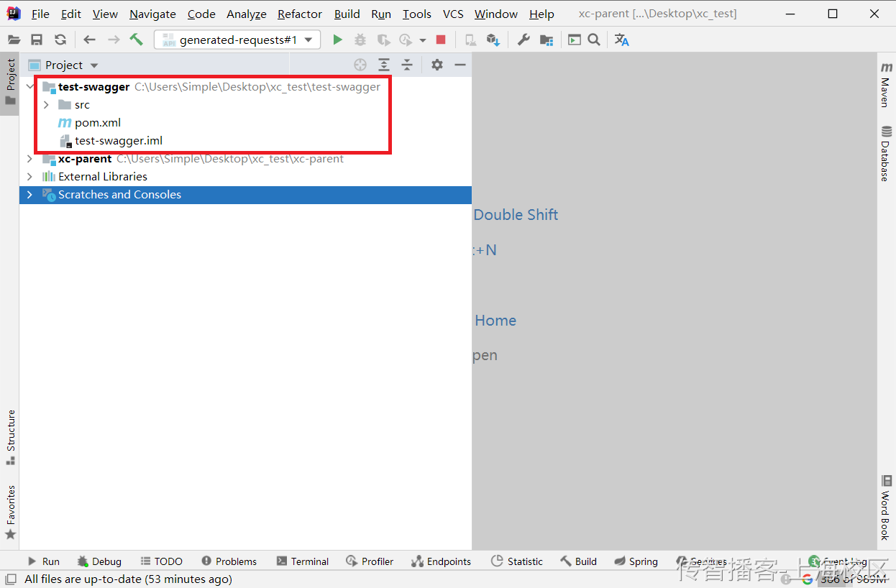Screen dimensions: 896x588
Task: Open the Profiler tool window tab
Action: pos(370,561)
